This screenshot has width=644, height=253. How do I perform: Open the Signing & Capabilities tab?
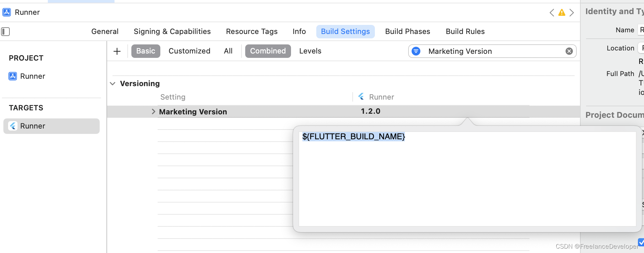172,32
